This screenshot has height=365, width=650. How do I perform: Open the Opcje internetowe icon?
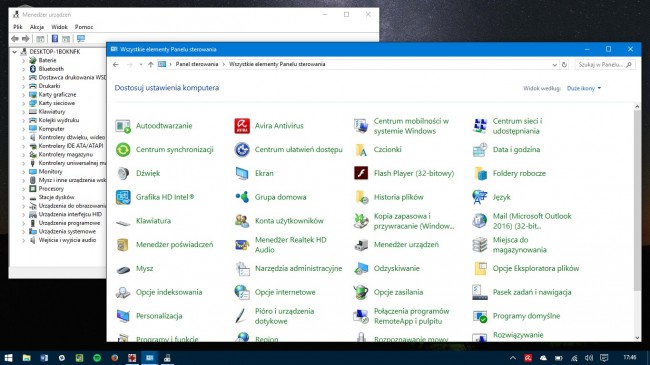(242, 292)
